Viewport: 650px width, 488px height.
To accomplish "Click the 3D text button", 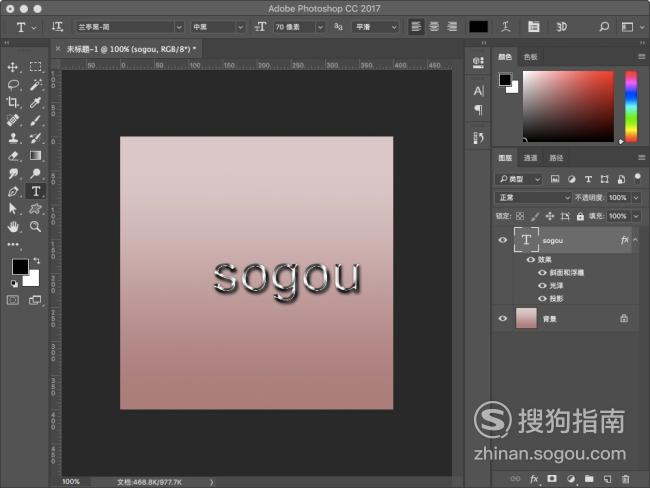I will 561,27.
